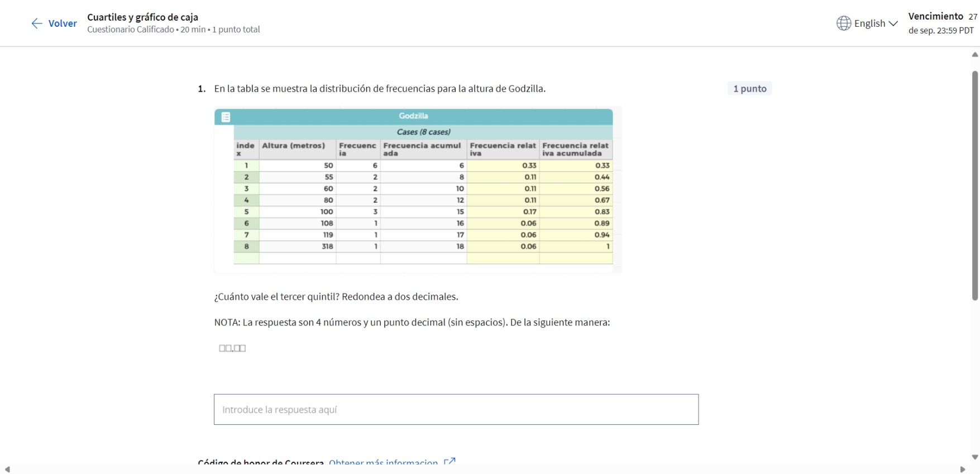Click the external link icon after Obtener más información

450,462
